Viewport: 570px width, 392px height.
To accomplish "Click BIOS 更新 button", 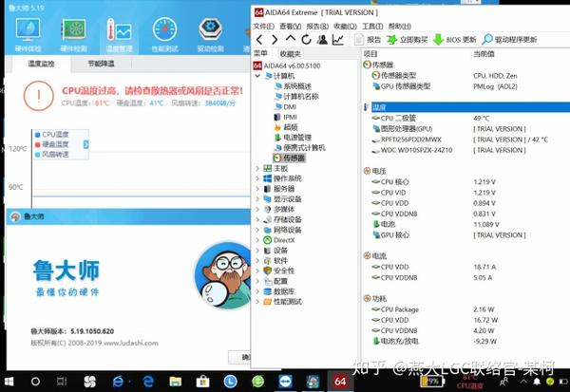I will (455, 40).
